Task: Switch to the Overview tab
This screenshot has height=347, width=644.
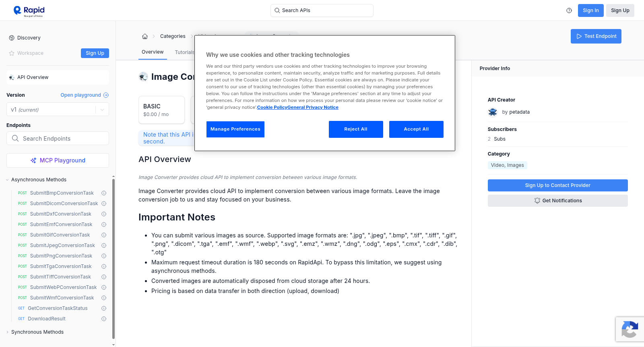Action: 153,52
